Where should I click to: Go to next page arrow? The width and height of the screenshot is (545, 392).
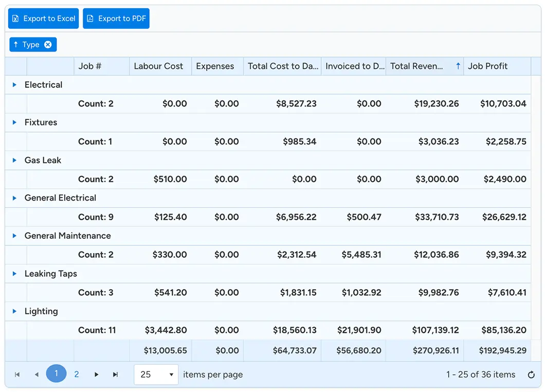click(x=96, y=375)
